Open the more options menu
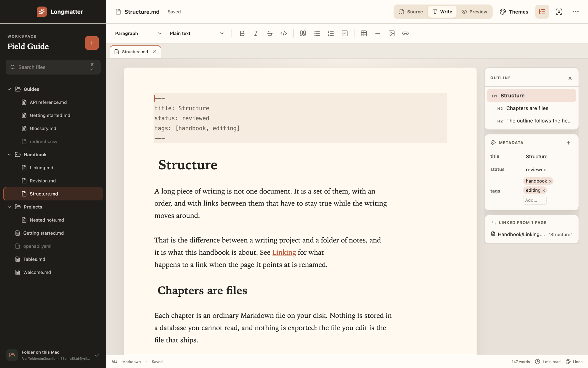The height and width of the screenshot is (368, 588). point(576,12)
